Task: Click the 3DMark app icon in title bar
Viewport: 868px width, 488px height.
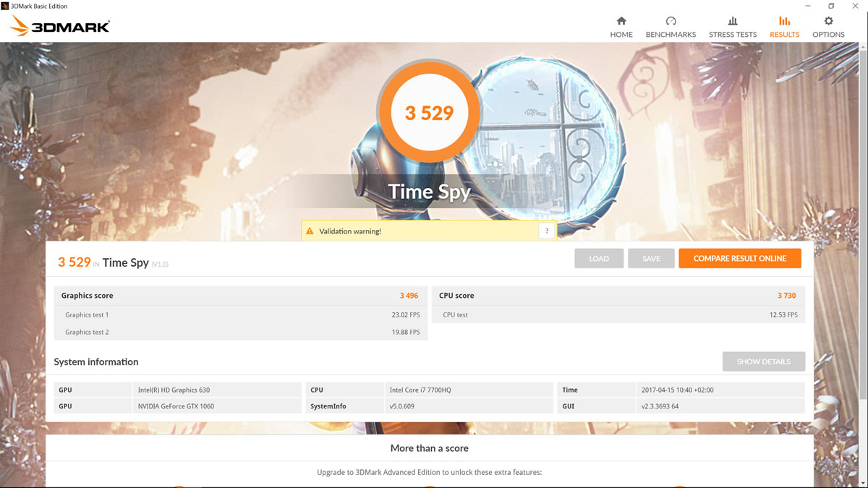Action: click(5, 6)
